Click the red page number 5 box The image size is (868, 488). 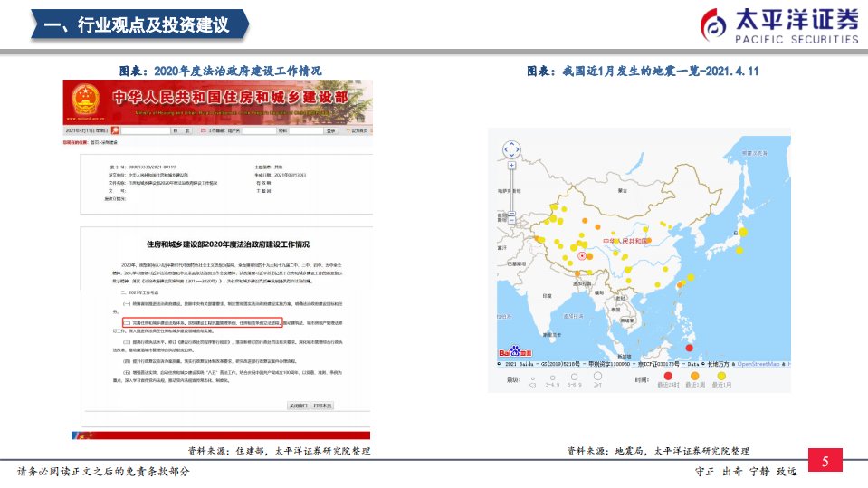click(825, 460)
